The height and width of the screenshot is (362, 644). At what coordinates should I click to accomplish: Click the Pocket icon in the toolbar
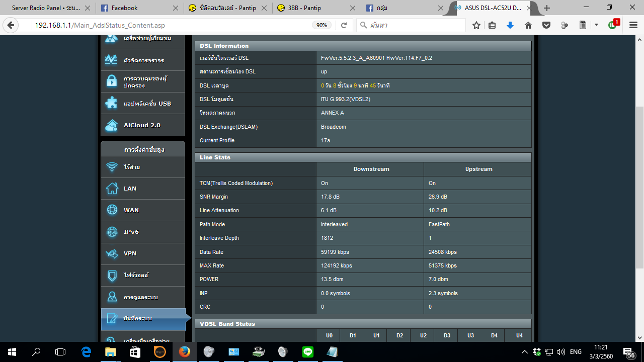(546, 25)
